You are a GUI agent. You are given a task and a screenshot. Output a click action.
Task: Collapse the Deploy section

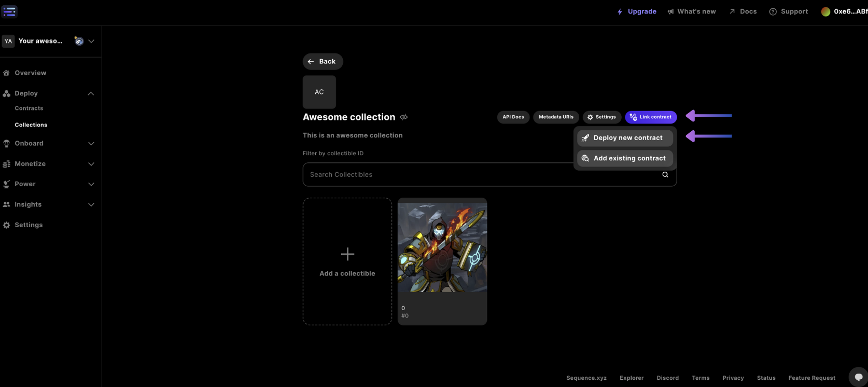point(91,93)
